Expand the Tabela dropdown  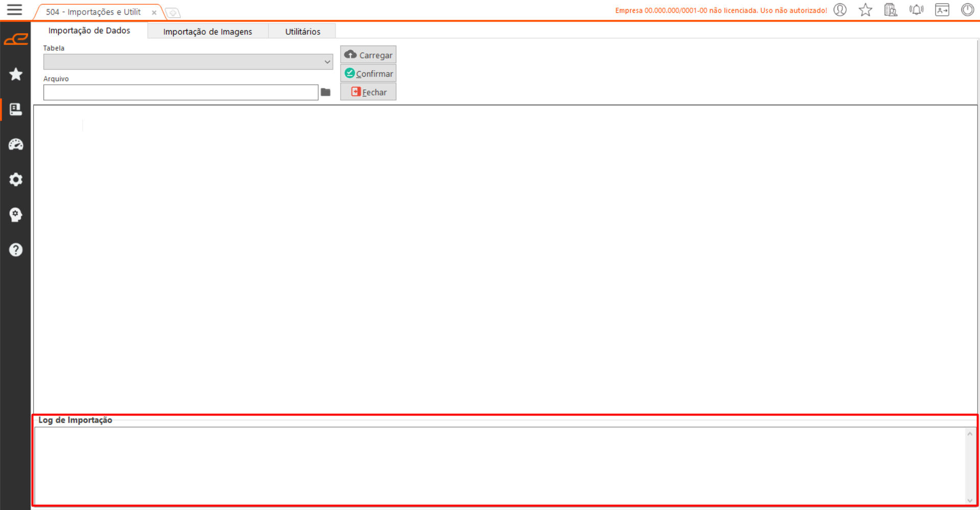327,62
